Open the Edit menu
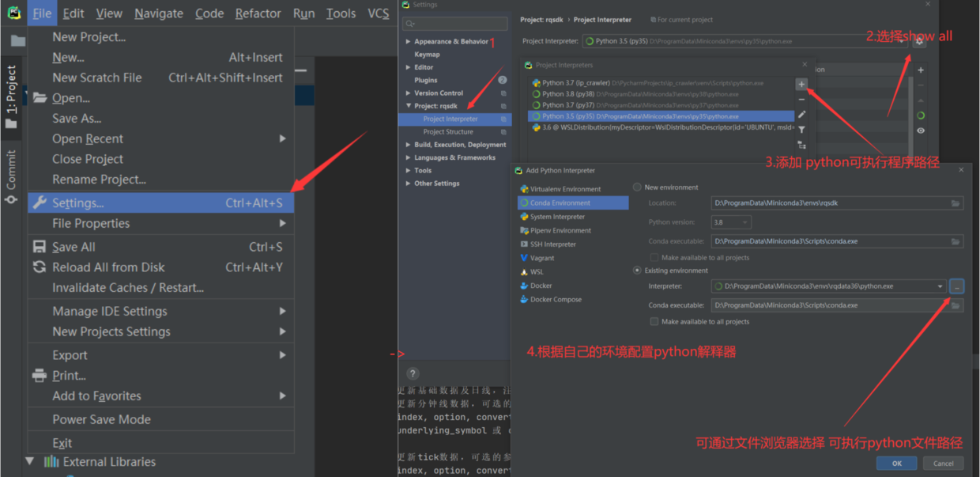The height and width of the screenshot is (477, 980). (73, 13)
